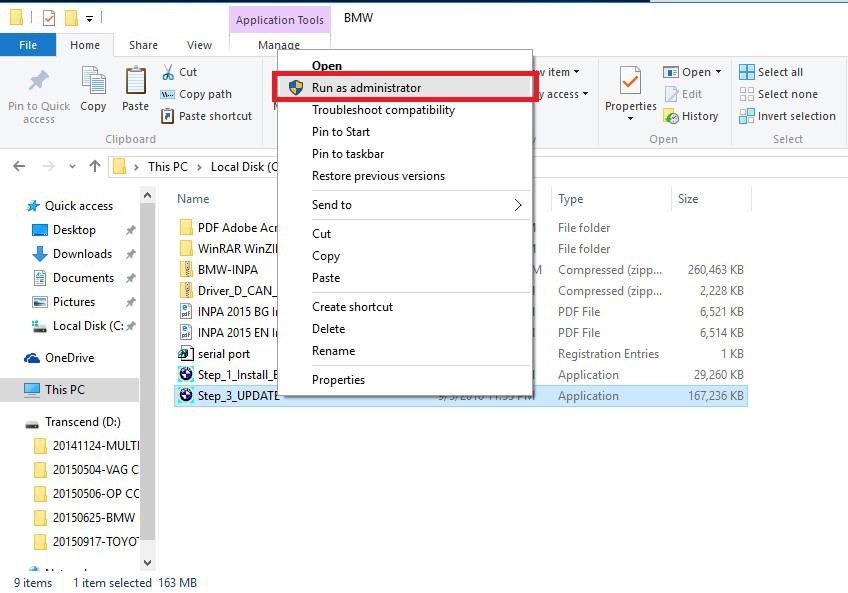Choose Restore previous versions

(405, 176)
